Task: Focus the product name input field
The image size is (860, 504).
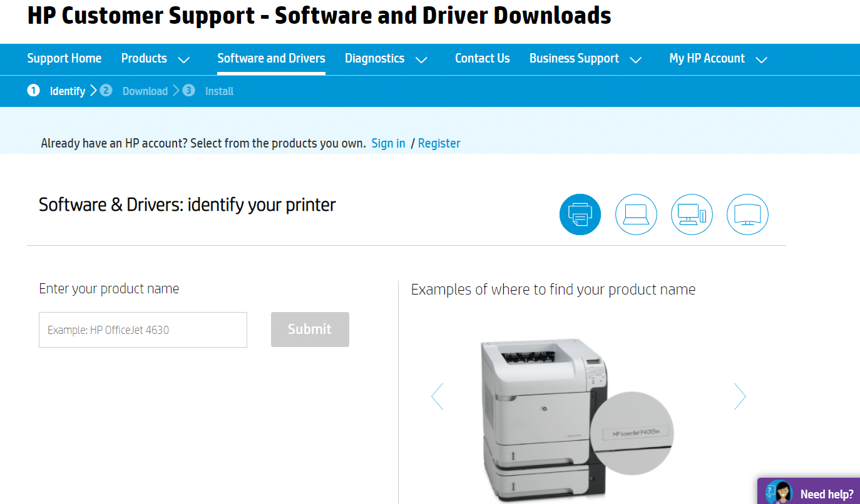Action: (143, 330)
